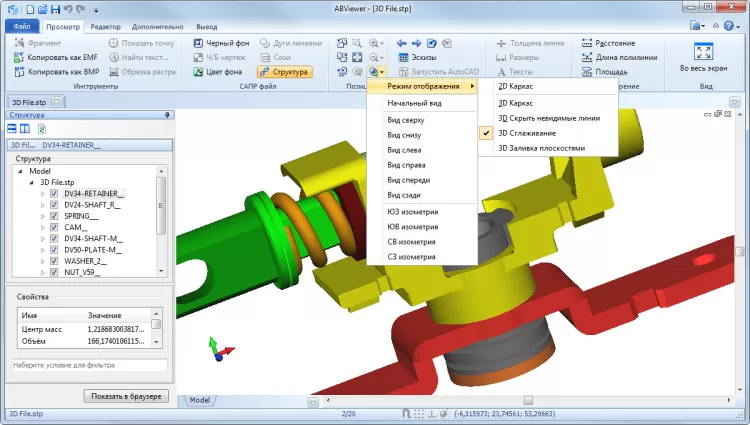The width and height of the screenshot is (750, 425).
Task: Expand the SPRING__ tree node
Action: tap(43, 216)
